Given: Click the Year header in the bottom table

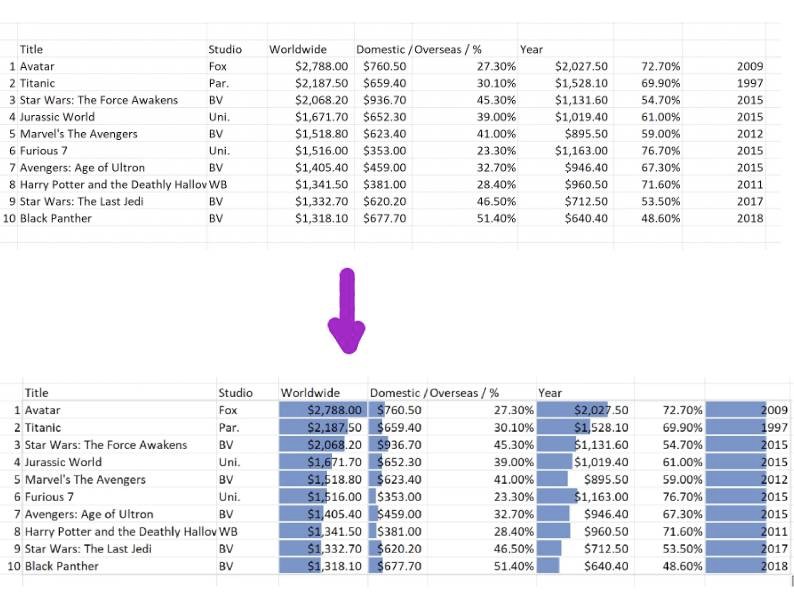Looking at the screenshot, I should tap(550, 393).
